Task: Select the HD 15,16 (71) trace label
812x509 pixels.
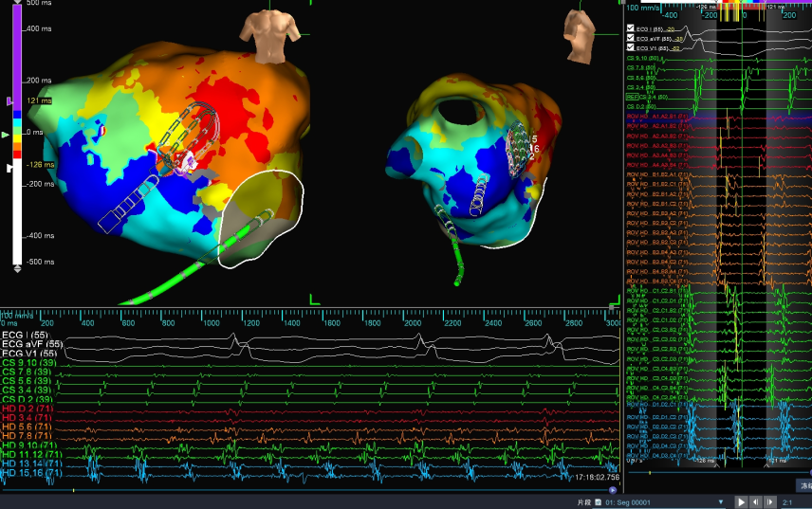Action: [32, 473]
